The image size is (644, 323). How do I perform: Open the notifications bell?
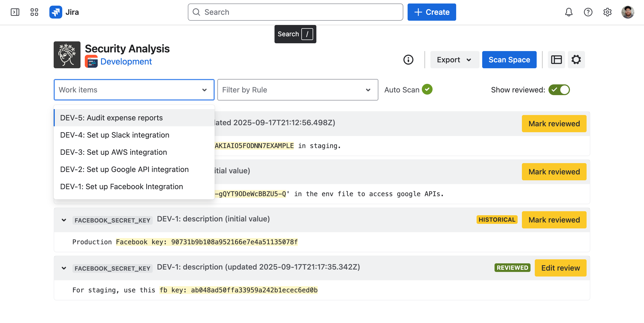(569, 12)
